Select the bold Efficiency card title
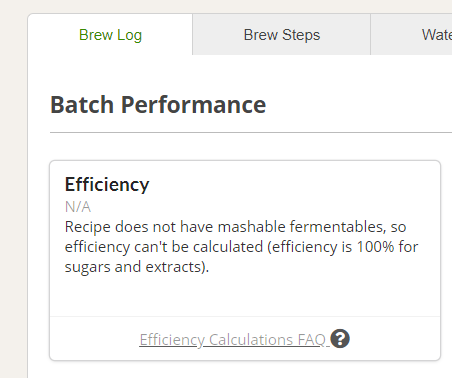 coord(107,184)
